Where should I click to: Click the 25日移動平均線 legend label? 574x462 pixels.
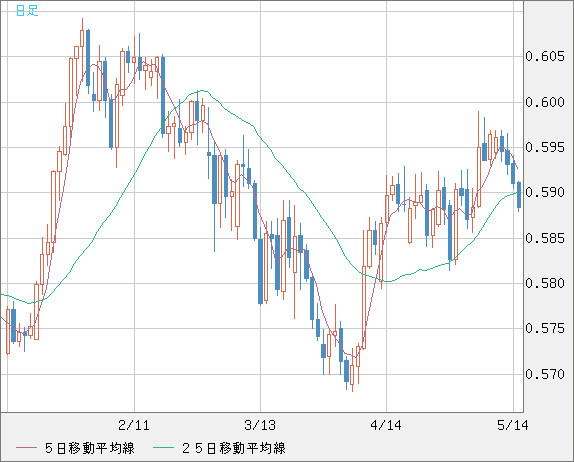(234, 448)
